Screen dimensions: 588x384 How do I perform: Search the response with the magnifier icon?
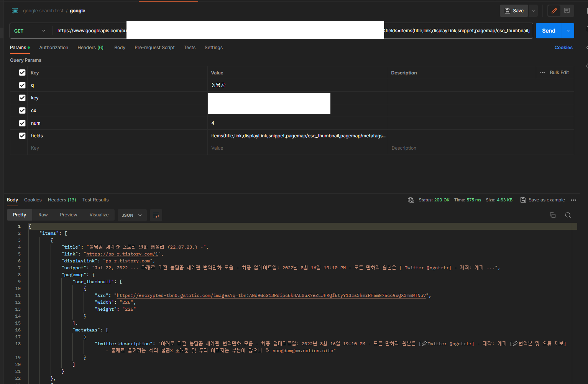pyautogui.click(x=568, y=215)
